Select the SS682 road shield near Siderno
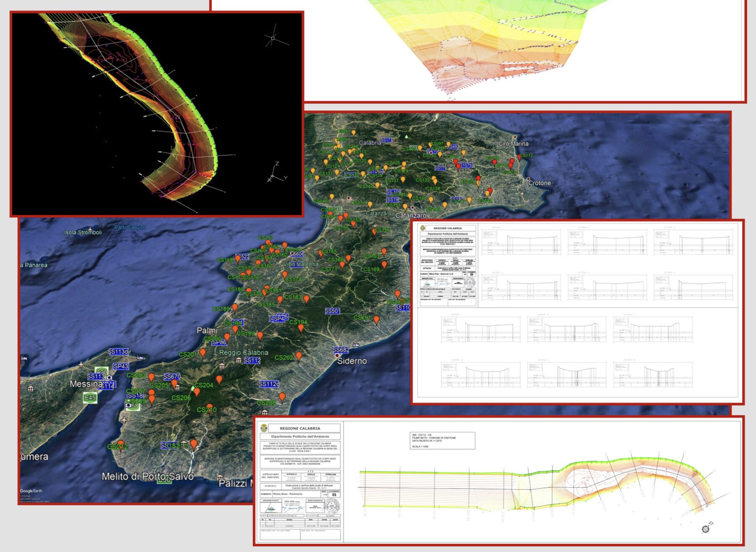 coord(341,350)
